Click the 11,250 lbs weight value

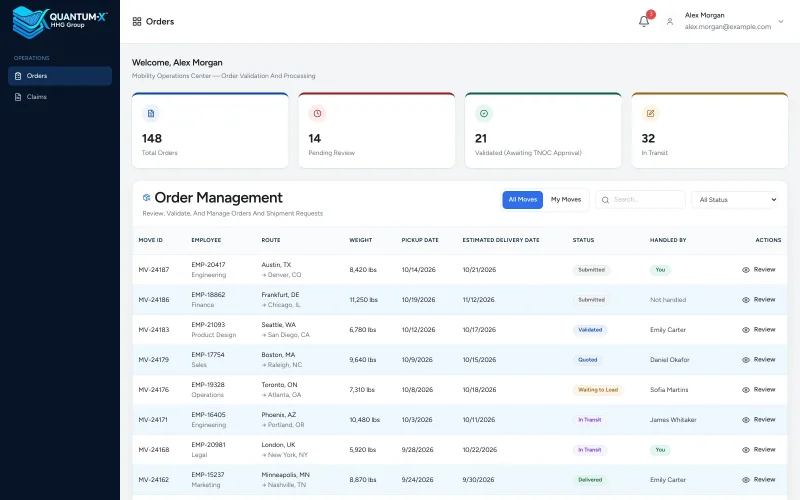363,300
